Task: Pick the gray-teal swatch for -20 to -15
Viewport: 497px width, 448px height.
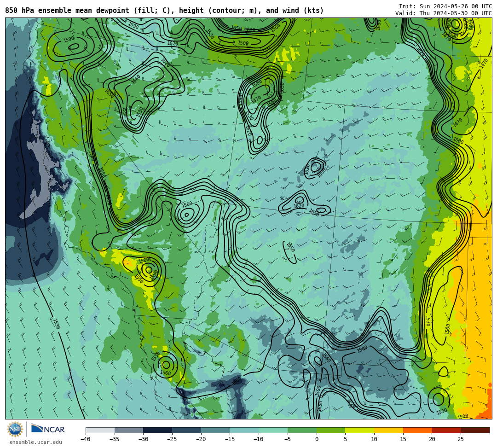Action: (x=215, y=430)
